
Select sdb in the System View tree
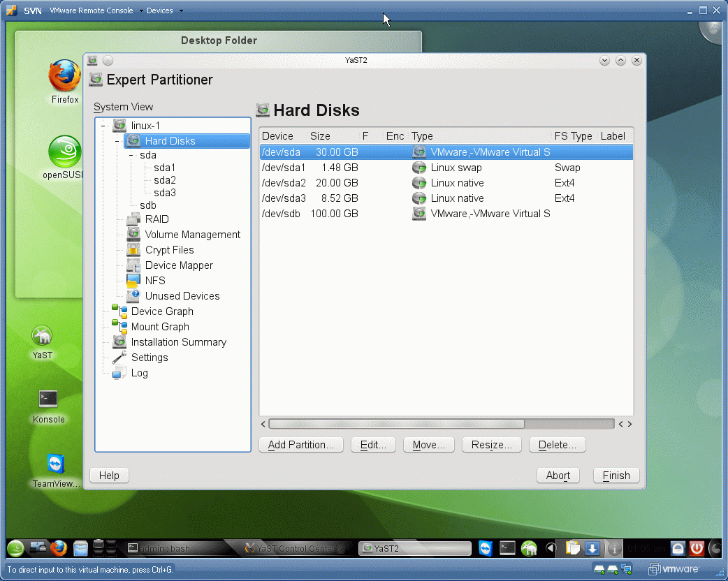(x=148, y=205)
